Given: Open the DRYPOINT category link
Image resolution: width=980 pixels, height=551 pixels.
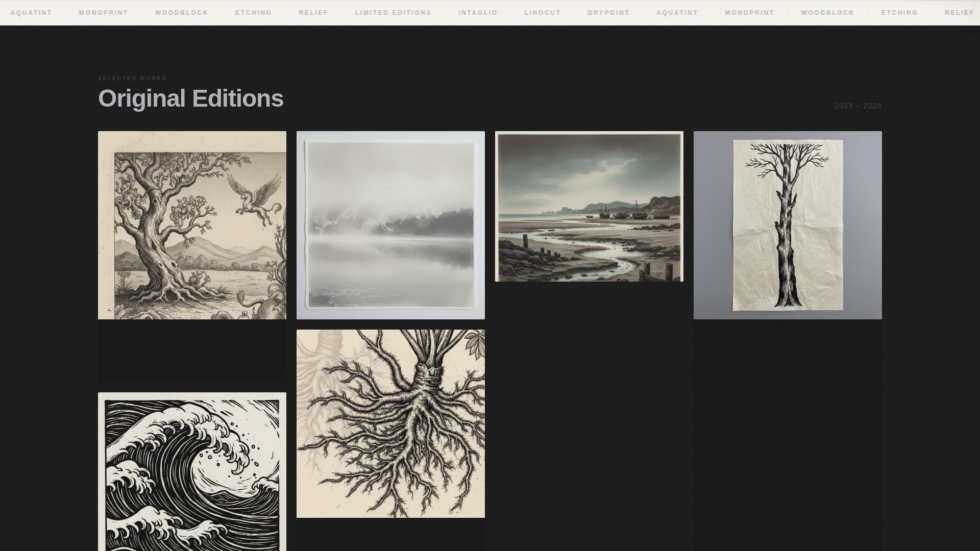Looking at the screenshot, I should (x=608, y=13).
